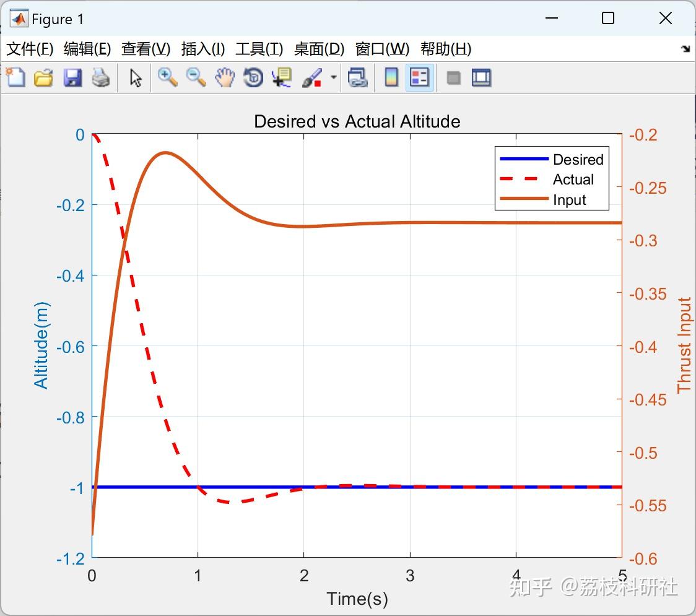Click the Print figure button
Screen dimensions: 696x616
101,77
